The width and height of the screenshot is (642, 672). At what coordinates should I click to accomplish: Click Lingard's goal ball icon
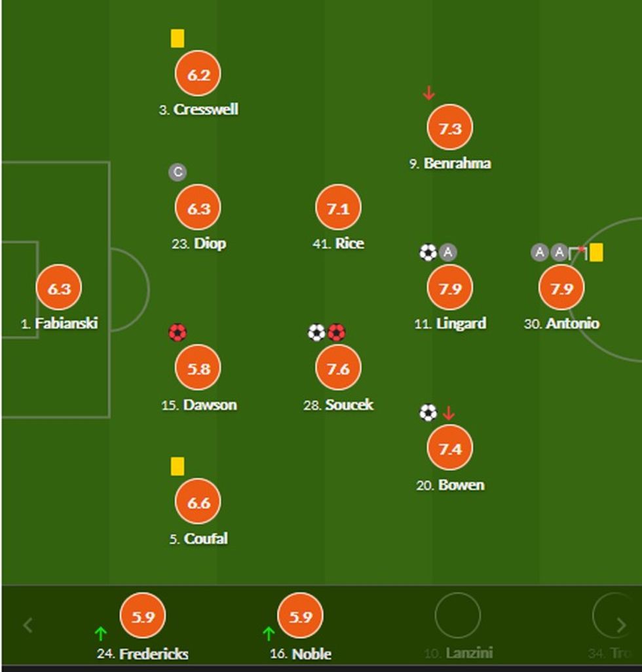[428, 252]
